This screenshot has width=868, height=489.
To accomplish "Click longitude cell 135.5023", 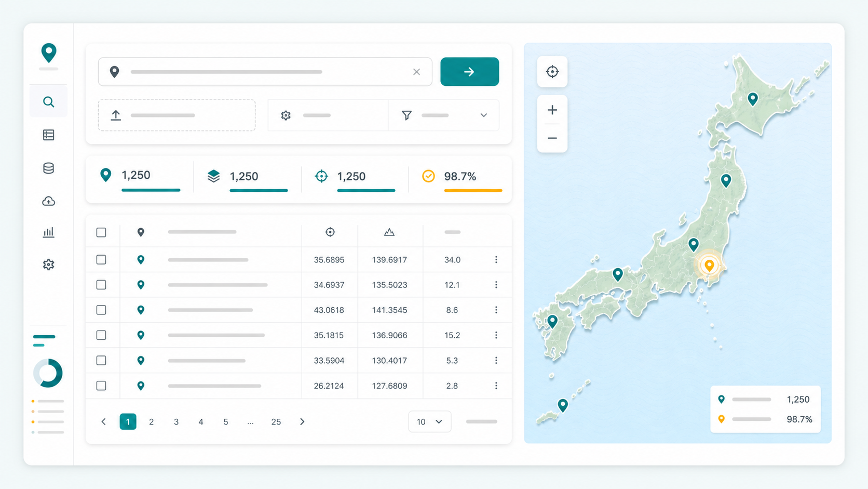I will tap(389, 285).
